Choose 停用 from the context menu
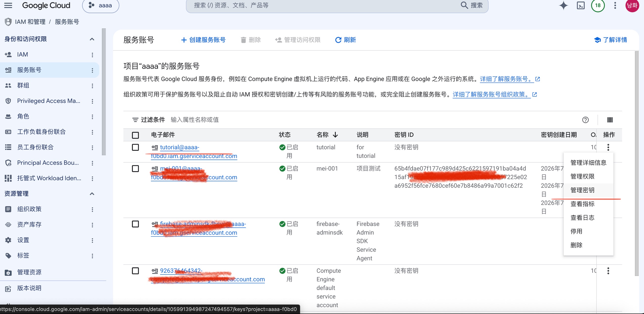The image size is (644, 314). (x=588, y=231)
